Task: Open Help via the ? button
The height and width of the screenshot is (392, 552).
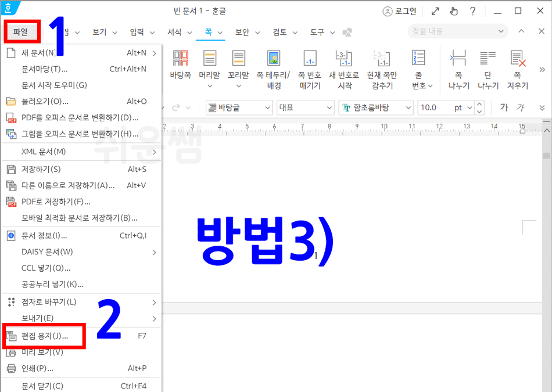Action: [473, 11]
